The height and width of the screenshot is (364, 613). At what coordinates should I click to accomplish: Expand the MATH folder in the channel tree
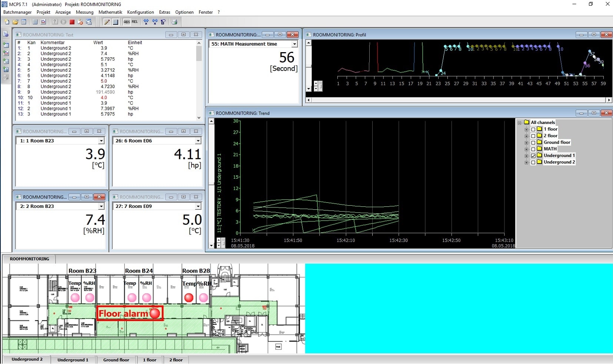coord(527,149)
